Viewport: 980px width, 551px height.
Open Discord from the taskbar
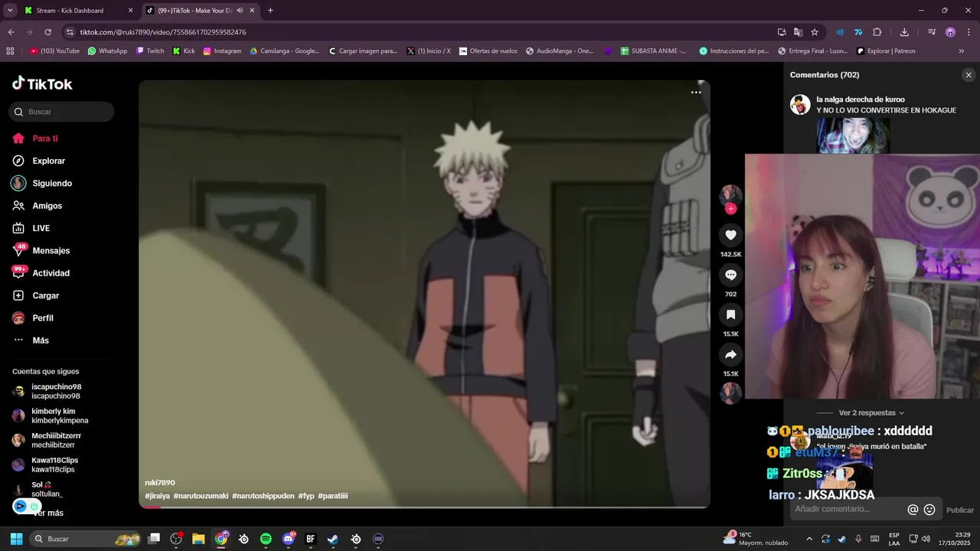289,539
